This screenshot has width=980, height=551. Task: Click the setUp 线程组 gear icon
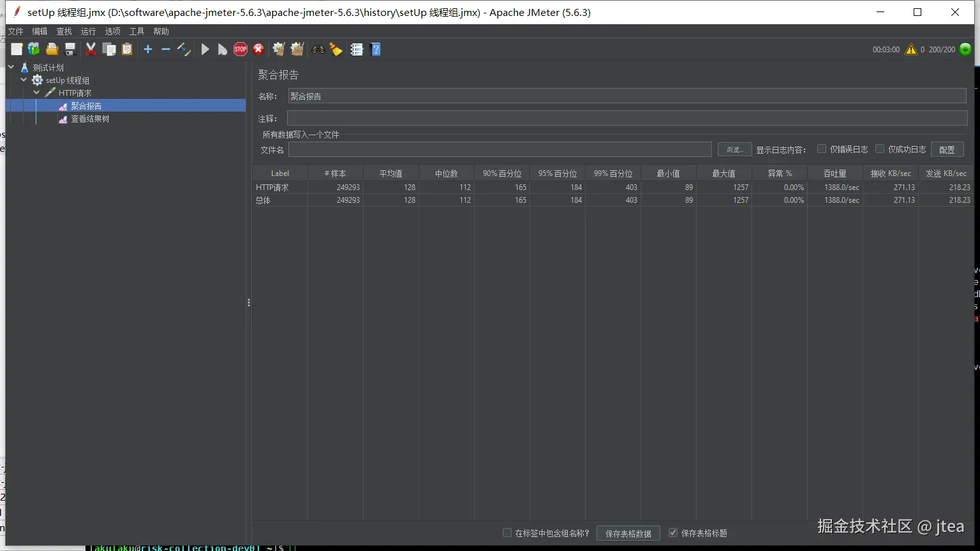[x=38, y=80]
